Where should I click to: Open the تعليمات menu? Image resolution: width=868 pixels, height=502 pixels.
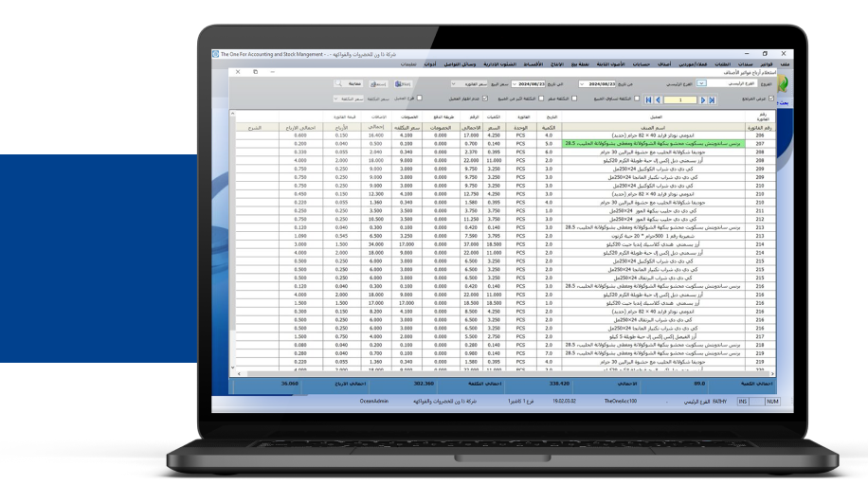pyautogui.click(x=408, y=64)
